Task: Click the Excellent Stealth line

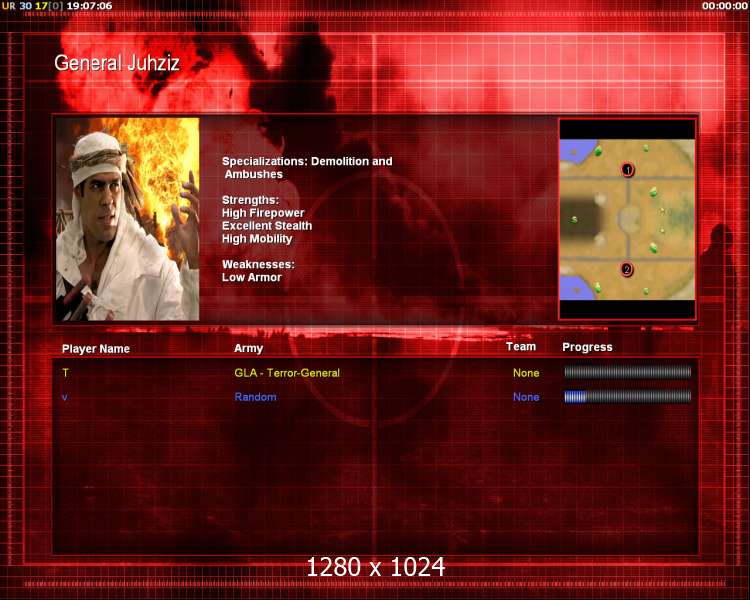Action: coord(267,226)
